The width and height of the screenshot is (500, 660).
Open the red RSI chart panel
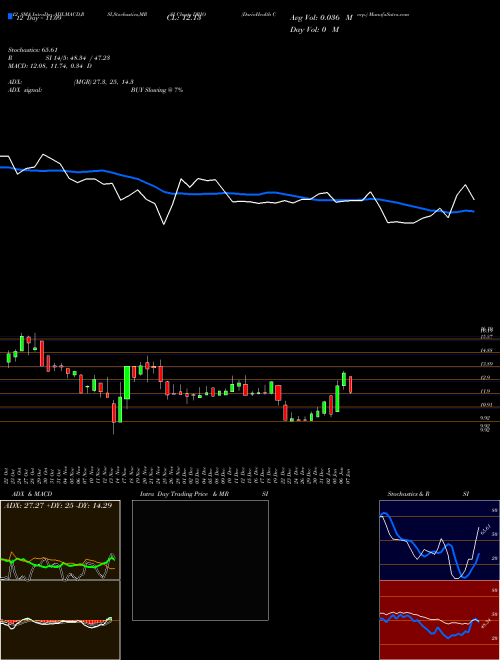tap(439, 620)
